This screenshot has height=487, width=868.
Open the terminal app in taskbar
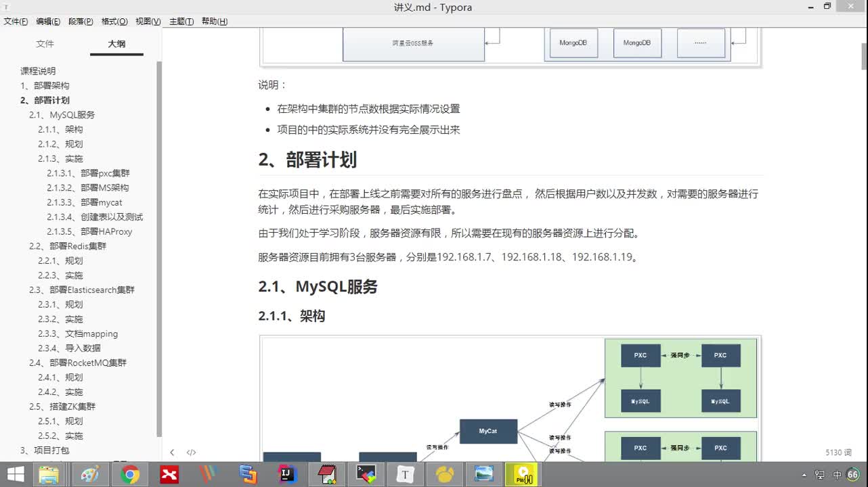point(366,475)
